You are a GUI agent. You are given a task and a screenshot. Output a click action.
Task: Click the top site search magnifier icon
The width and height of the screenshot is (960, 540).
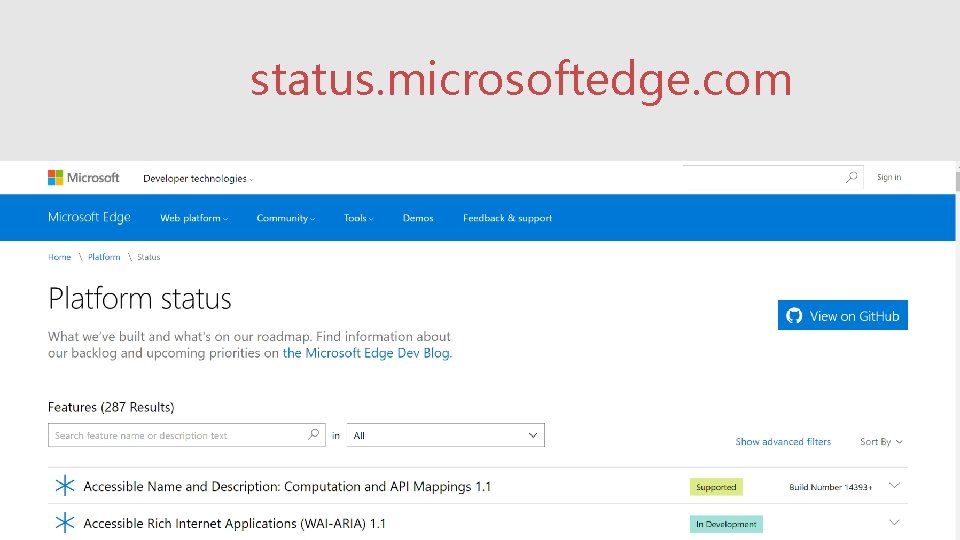coord(851,178)
